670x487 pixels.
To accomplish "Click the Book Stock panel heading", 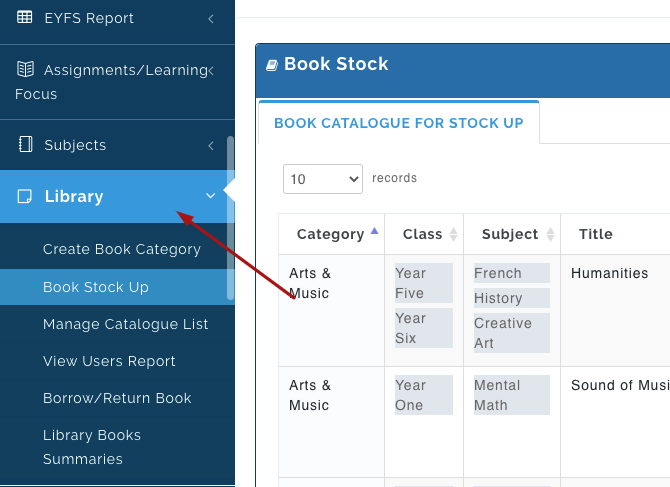I will click(336, 64).
